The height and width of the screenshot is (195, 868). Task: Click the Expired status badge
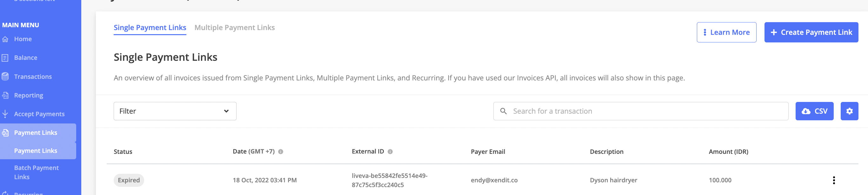(x=129, y=180)
